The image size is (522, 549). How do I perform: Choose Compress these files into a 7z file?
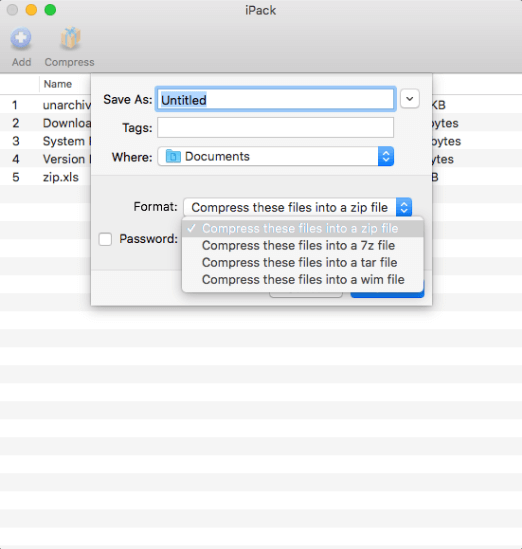point(303,246)
